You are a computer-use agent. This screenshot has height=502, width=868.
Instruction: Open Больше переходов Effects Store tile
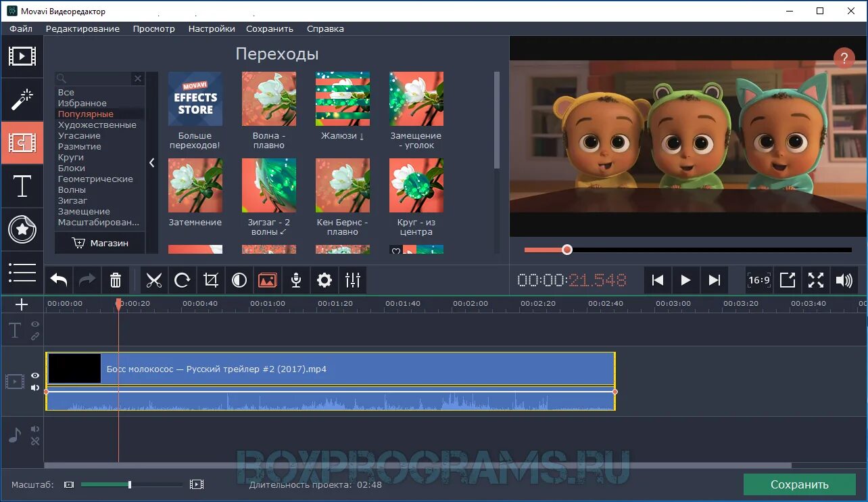[195, 99]
